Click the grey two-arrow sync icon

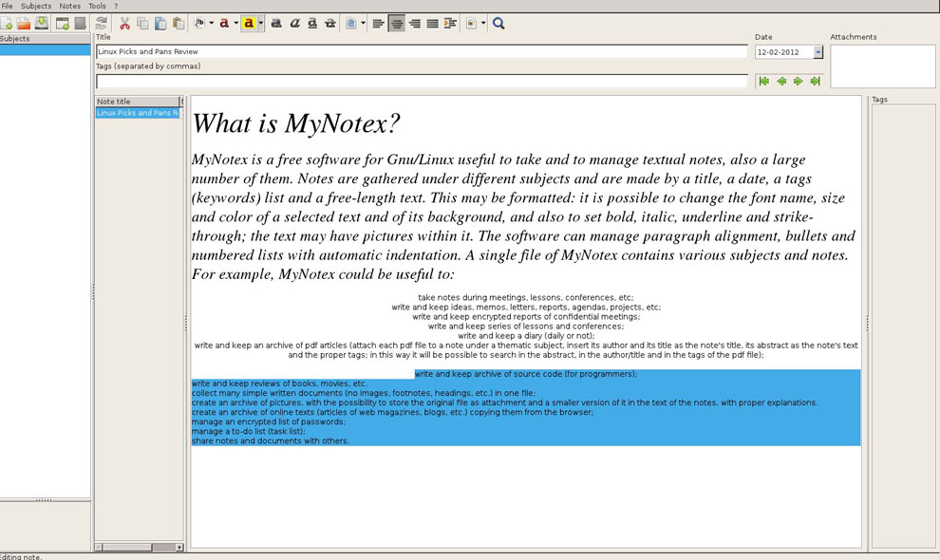[x=102, y=24]
